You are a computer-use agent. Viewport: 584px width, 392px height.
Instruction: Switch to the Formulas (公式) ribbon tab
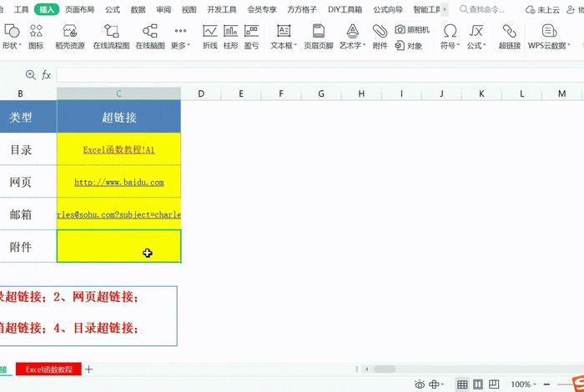(113, 10)
